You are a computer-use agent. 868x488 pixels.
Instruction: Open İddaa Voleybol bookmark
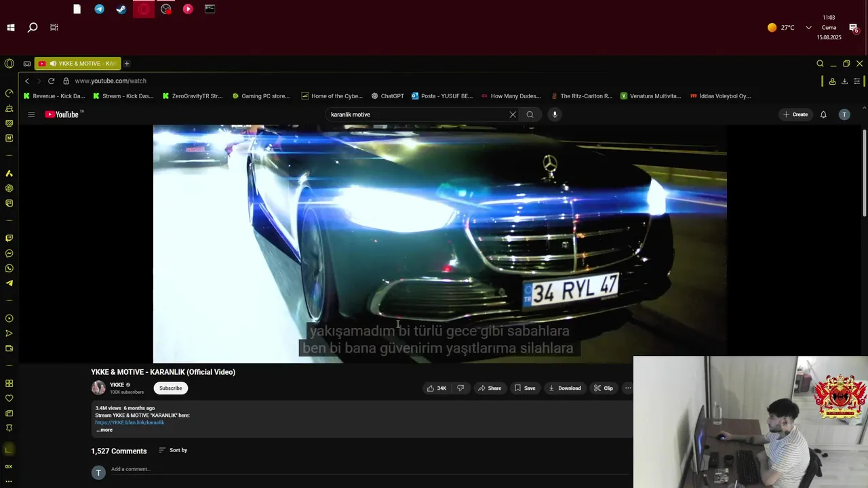click(x=720, y=96)
